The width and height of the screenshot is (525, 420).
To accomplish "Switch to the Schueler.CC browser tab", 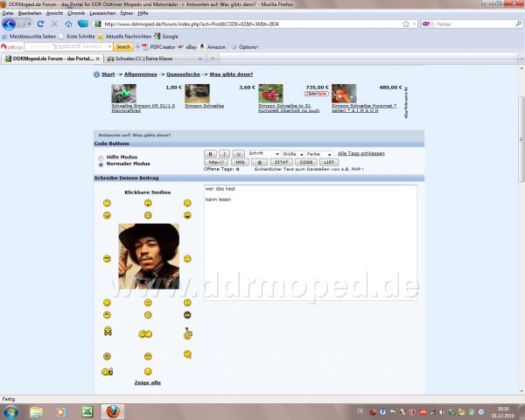I will (x=142, y=59).
